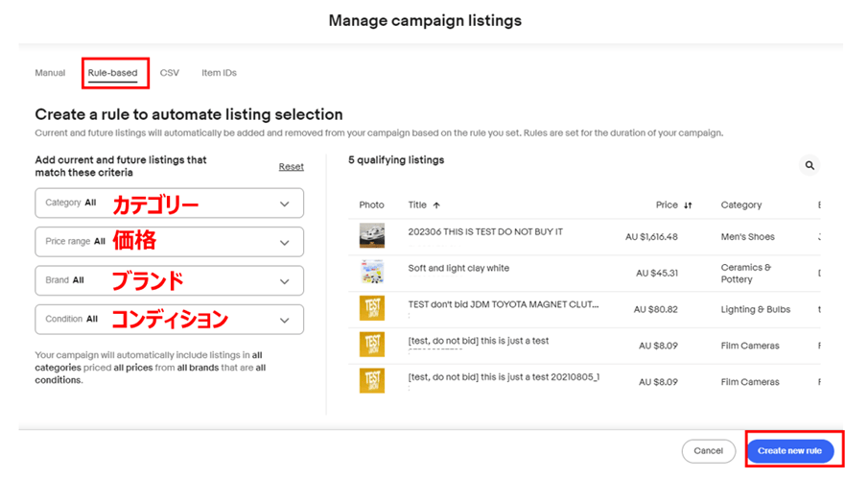Open the clay white listing photo
868x480 pixels.
372,273
